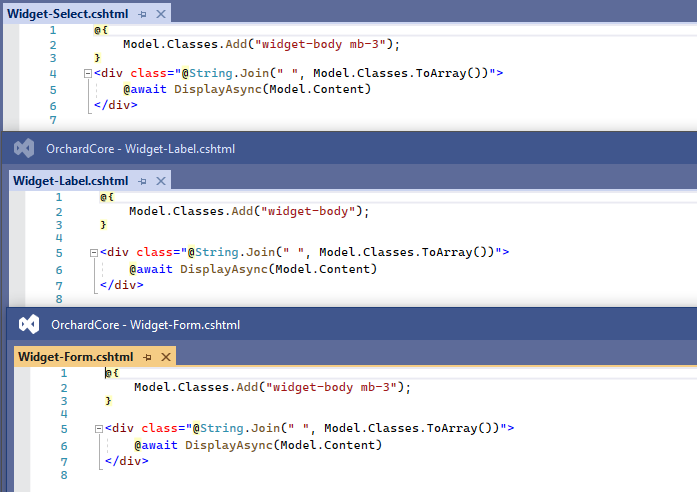Collapse the div block in Widget-Form.cshtml

(99, 429)
